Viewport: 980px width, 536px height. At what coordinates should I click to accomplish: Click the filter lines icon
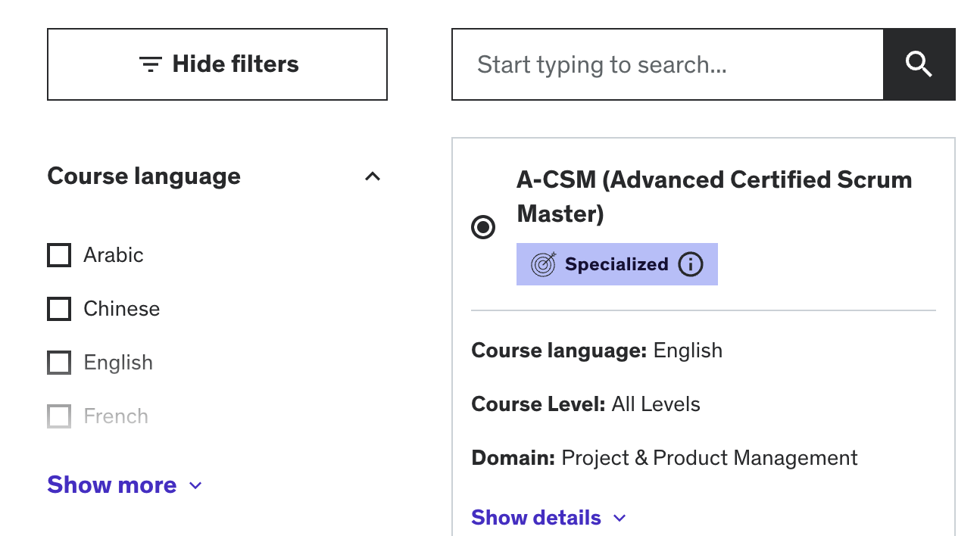tap(151, 64)
